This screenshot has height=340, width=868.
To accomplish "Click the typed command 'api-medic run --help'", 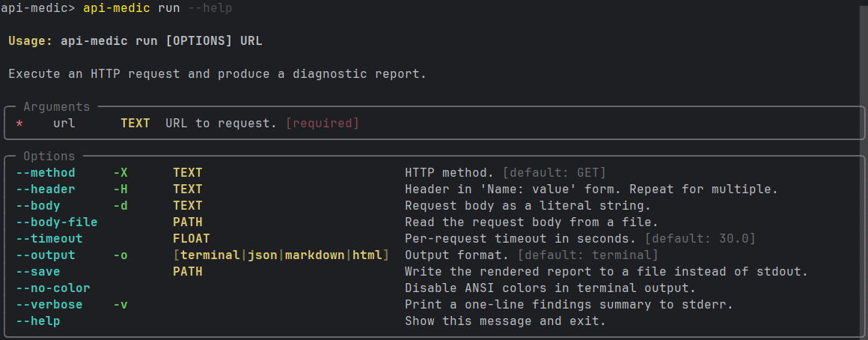I will (158, 8).
